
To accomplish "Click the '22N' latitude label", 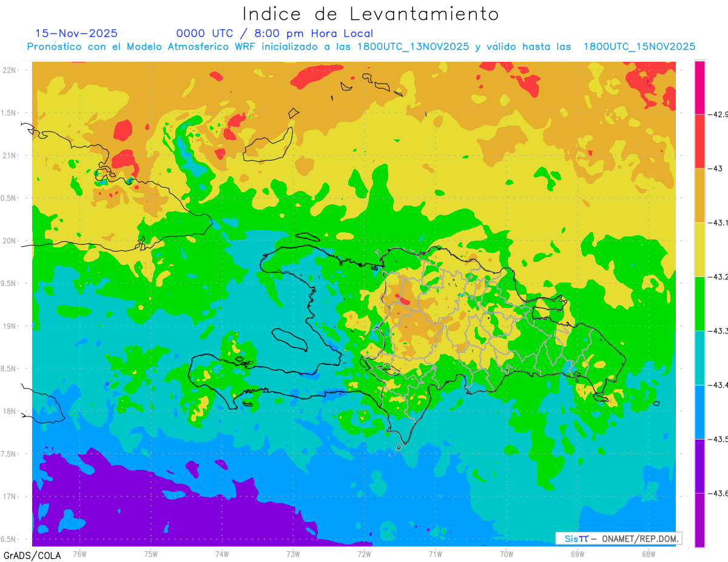I will [x=10, y=70].
